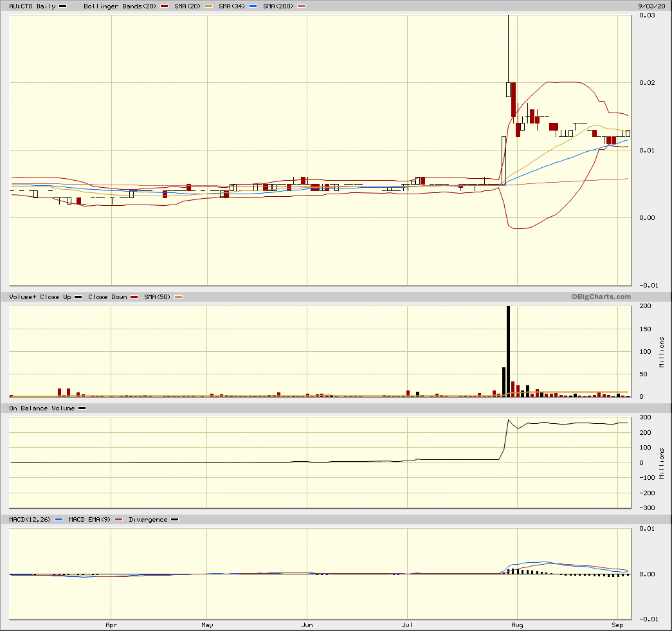
Task: Click the On Balance Volume label
Action: coord(42,408)
